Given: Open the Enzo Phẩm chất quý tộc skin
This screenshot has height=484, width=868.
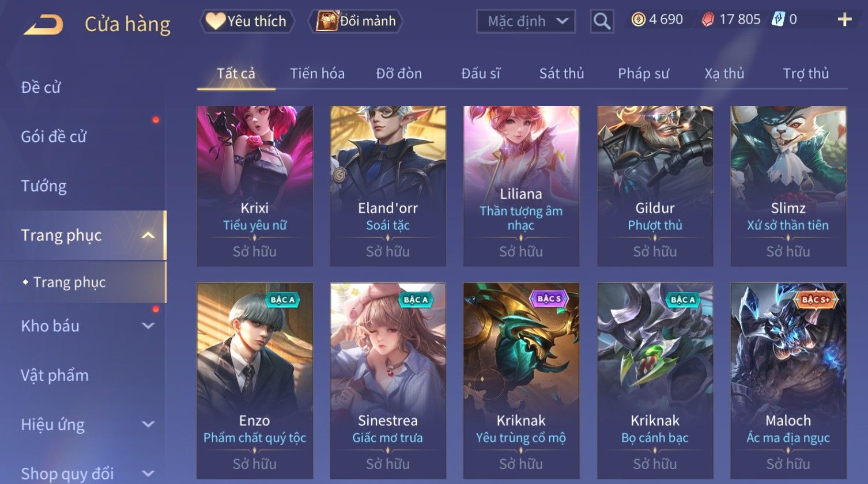Looking at the screenshot, I should (x=255, y=380).
